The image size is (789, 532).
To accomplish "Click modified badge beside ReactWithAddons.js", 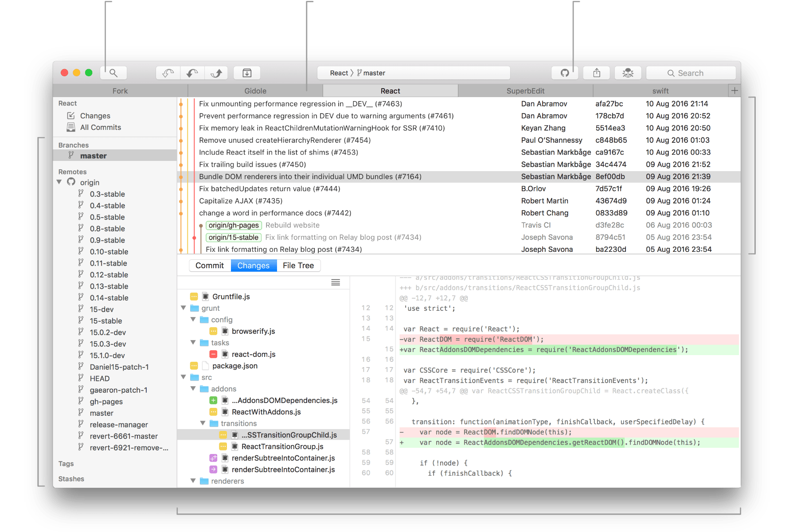I will [214, 412].
